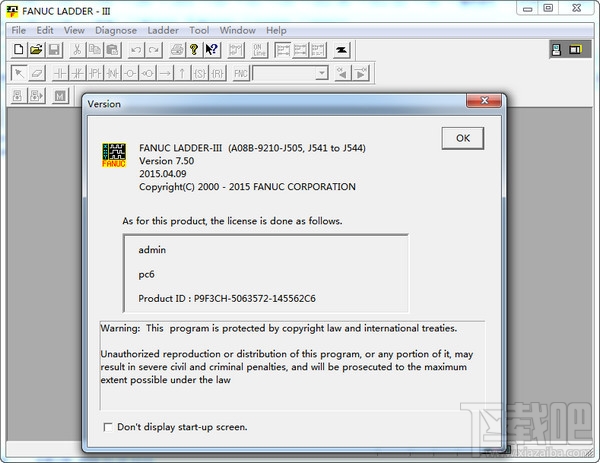Click the Save floppy disk icon

pos(54,50)
